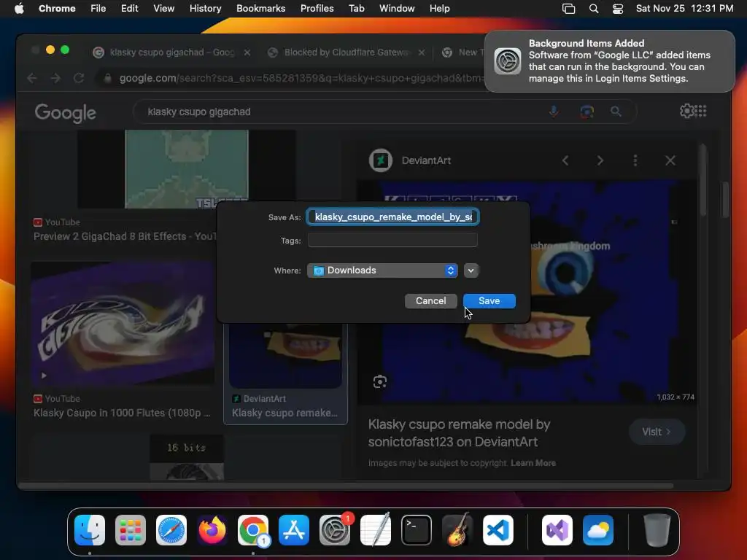Close the image preview panel
747x560 pixels.
click(670, 160)
